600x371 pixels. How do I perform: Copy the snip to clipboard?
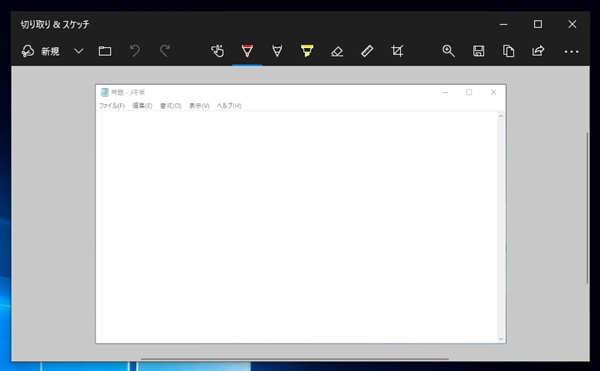click(x=508, y=51)
